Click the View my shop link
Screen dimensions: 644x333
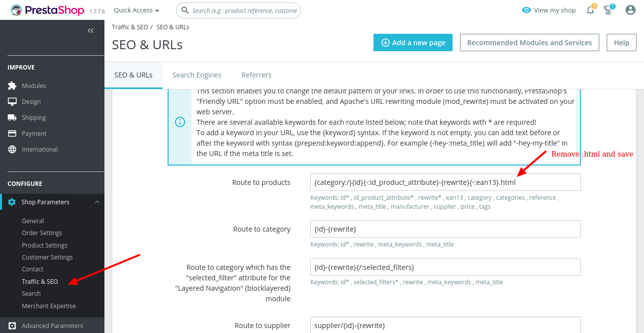pyautogui.click(x=549, y=10)
